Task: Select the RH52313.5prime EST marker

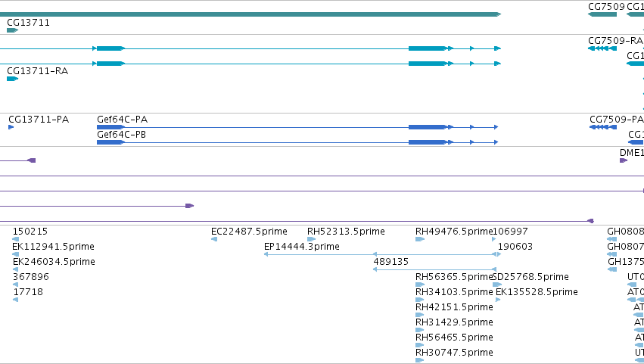Action: [311, 239]
